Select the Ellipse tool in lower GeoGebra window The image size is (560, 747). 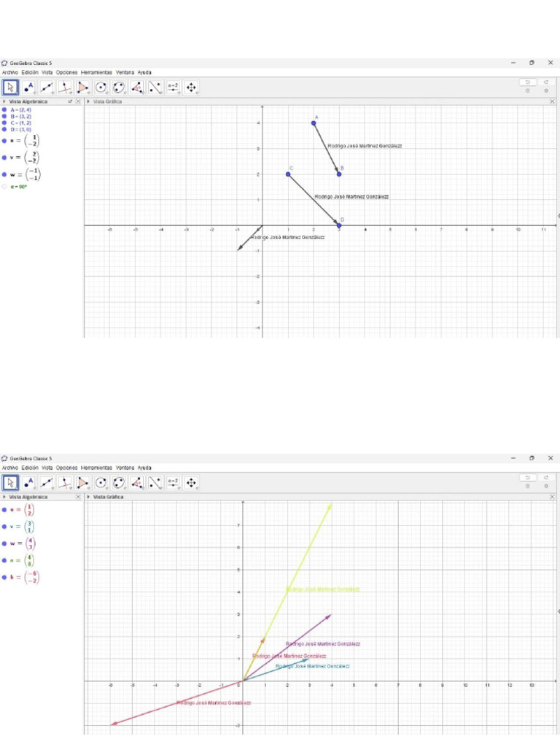(119, 483)
